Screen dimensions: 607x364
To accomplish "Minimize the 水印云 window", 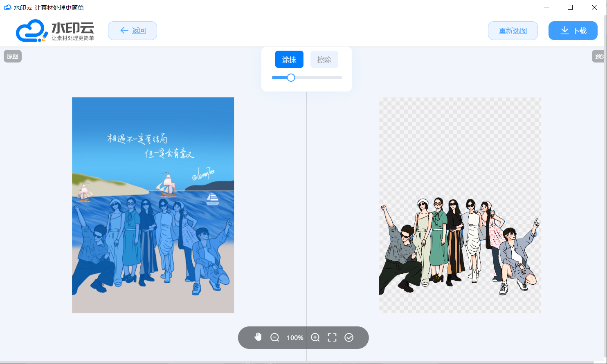I will point(546,7).
